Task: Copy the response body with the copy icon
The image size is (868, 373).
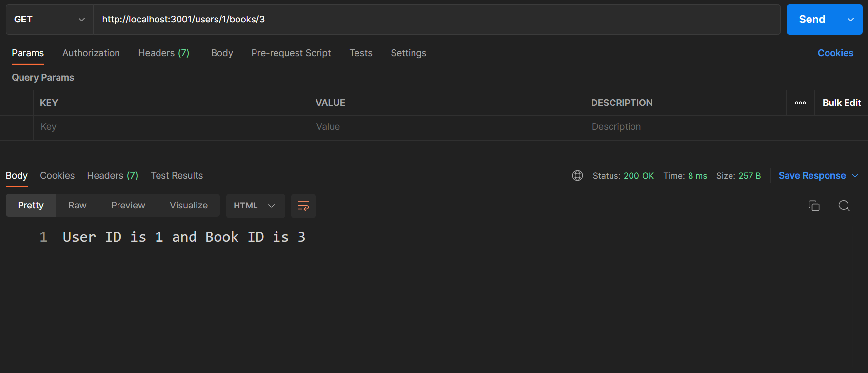Action: pyautogui.click(x=814, y=206)
